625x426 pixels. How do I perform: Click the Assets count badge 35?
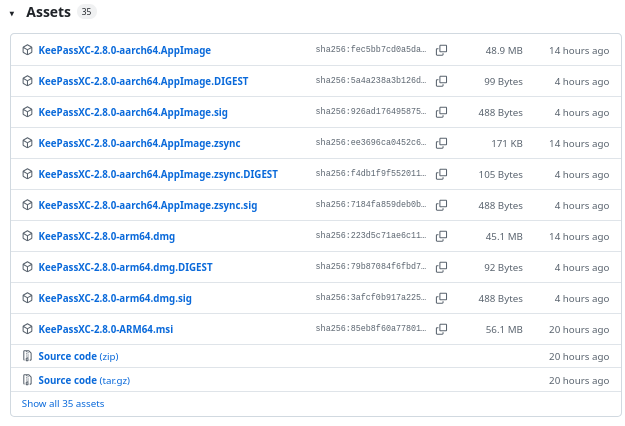86,12
